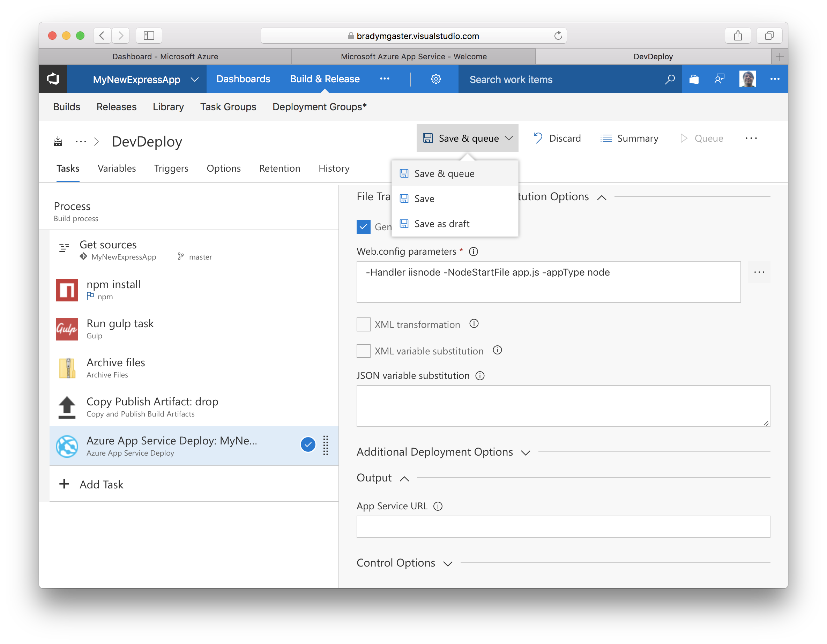
Task: Click the App Service URL field
Action: (x=563, y=527)
